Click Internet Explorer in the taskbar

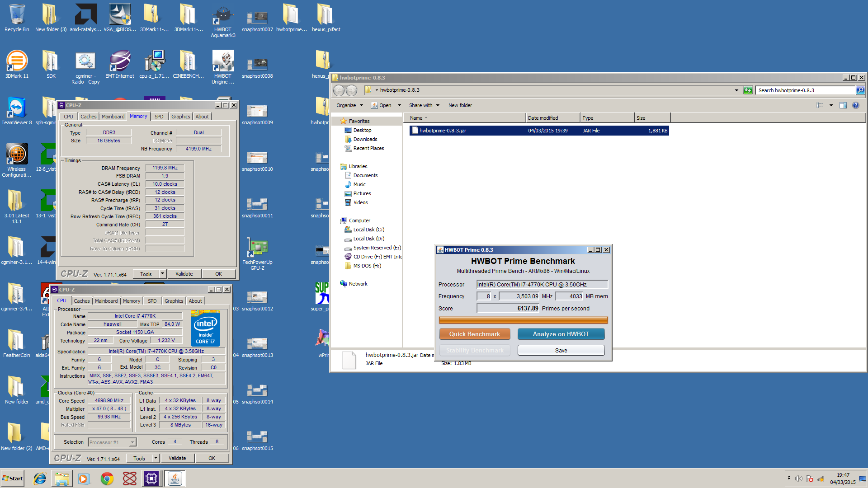[x=40, y=479]
